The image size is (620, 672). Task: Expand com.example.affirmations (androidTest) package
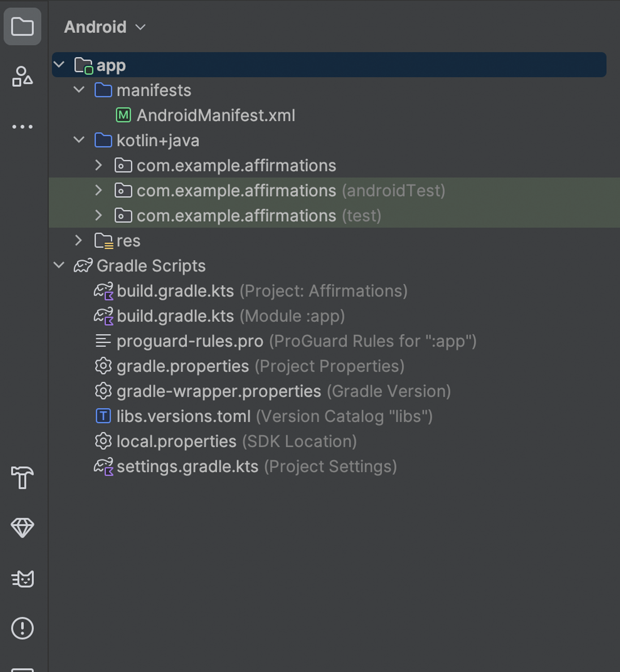pyautogui.click(x=99, y=190)
